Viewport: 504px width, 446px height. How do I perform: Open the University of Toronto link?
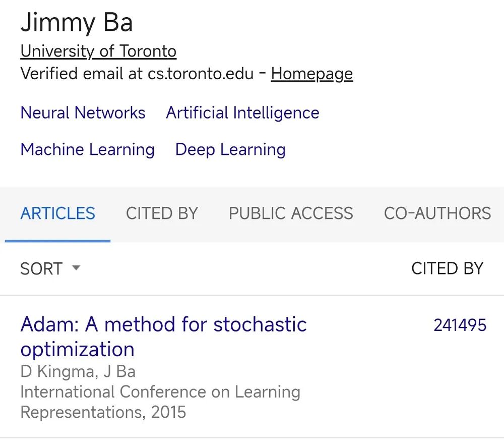point(98,51)
